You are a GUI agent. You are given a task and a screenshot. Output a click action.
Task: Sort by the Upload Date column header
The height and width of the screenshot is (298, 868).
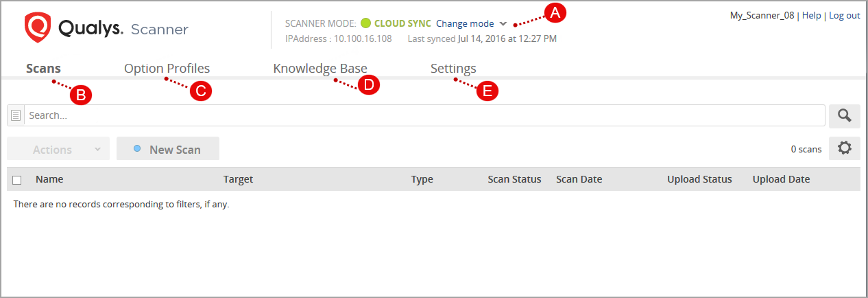(781, 179)
